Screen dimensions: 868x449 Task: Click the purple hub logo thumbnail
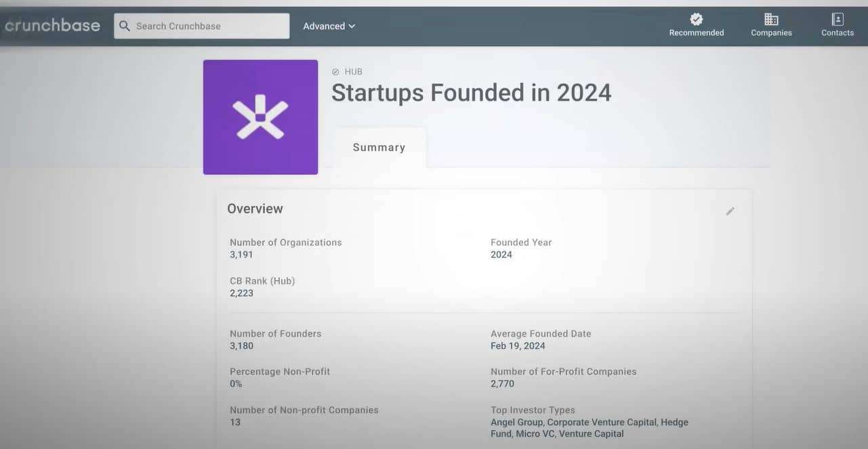click(x=260, y=117)
